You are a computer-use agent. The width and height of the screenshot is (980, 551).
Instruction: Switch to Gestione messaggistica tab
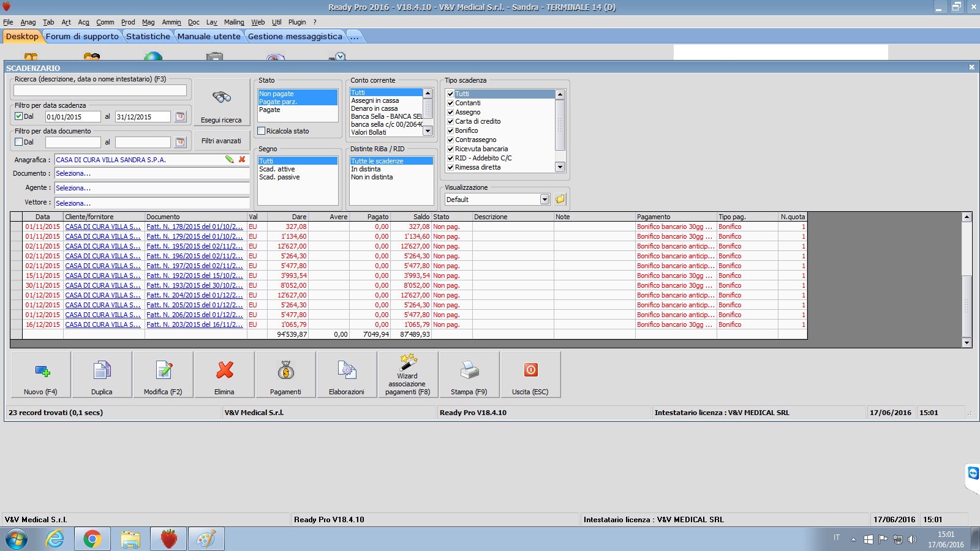point(295,36)
